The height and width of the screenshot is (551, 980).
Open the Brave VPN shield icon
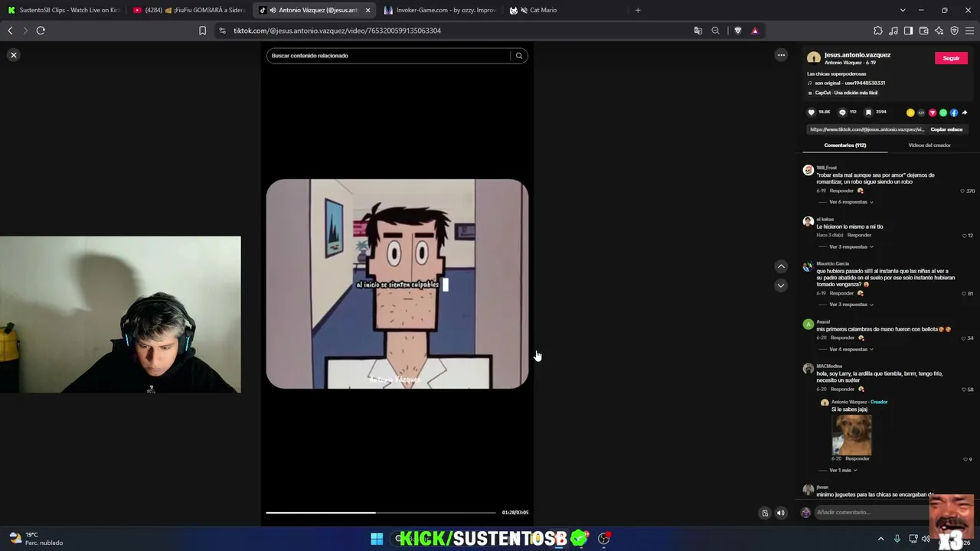(x=954, y=31)
